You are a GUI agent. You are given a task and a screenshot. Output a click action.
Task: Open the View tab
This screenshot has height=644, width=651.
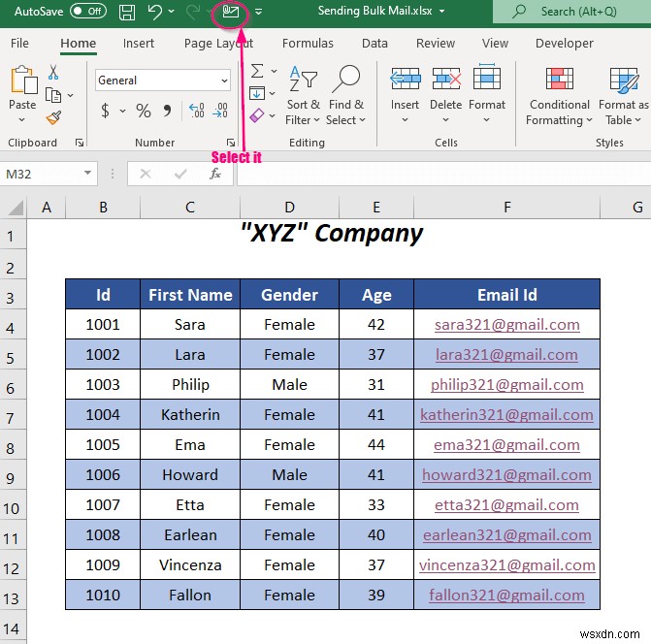pyautogui.click(x=495, y=43)
